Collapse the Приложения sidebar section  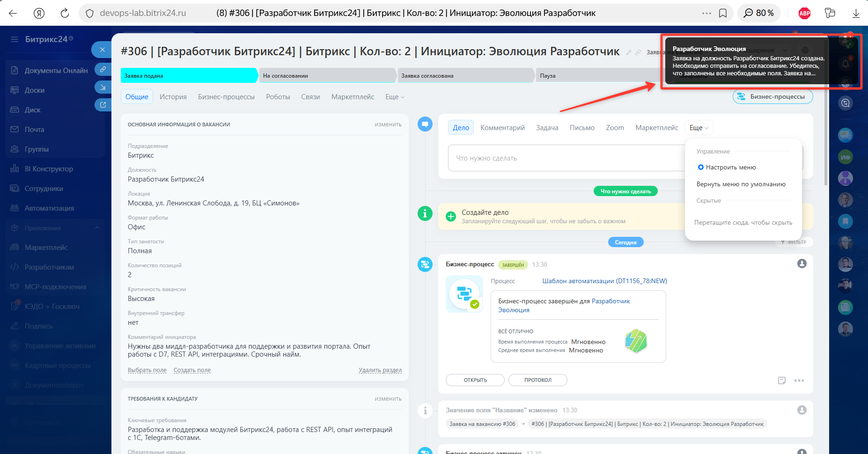pyautogui.click(x=97, y=228)
